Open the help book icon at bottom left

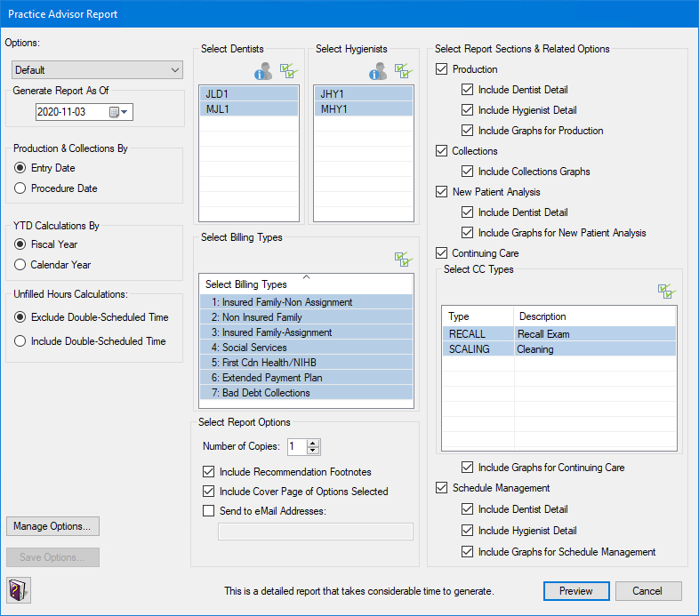click(19, 590)
